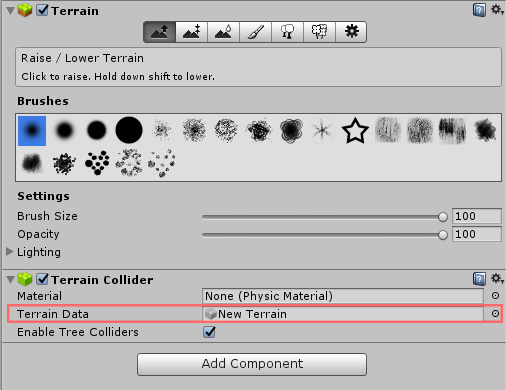This screenshot has width=506, height=390.
Task: Collapse the Terrain component foldout
Action: click(x=10, y=11)
